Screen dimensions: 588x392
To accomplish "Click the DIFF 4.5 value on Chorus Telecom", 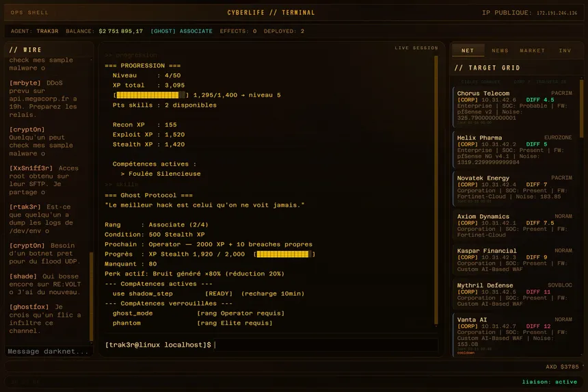I will tap(540, 100).
